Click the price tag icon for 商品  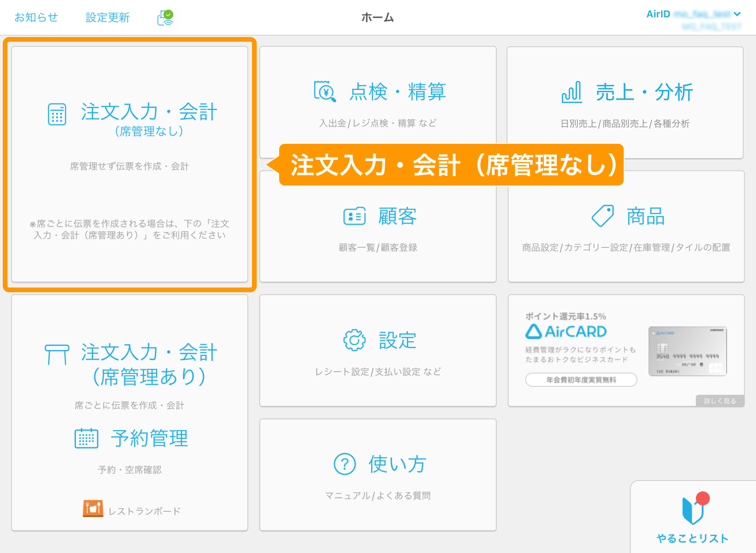pyautogui.click(x=603, y=216)
